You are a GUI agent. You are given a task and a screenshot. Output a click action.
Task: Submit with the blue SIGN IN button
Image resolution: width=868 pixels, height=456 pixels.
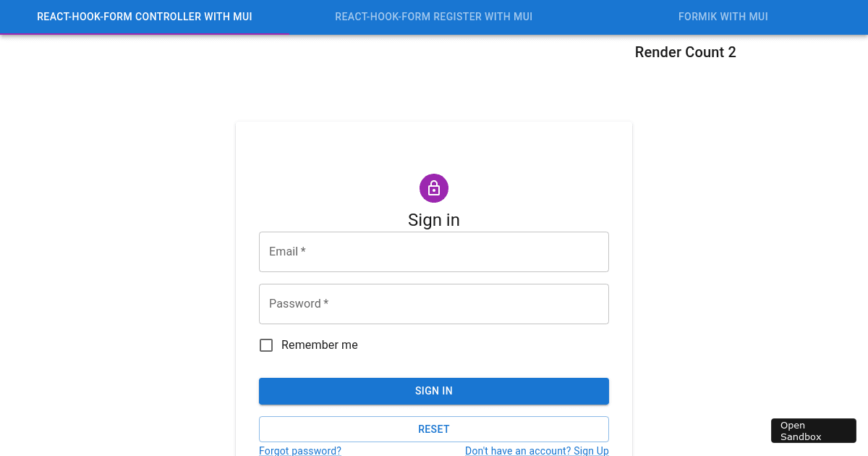pyautogui.click(x=434, y=391)
